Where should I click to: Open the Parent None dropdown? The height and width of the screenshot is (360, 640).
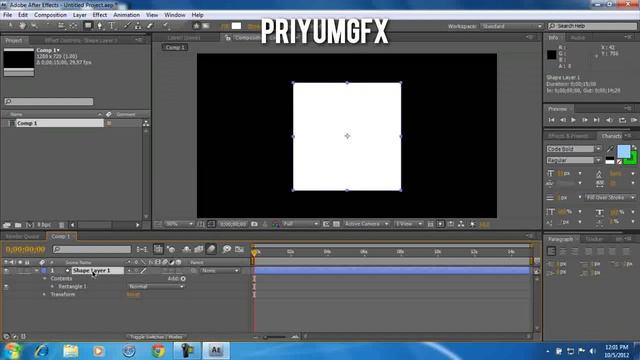(x=220, y=271)
